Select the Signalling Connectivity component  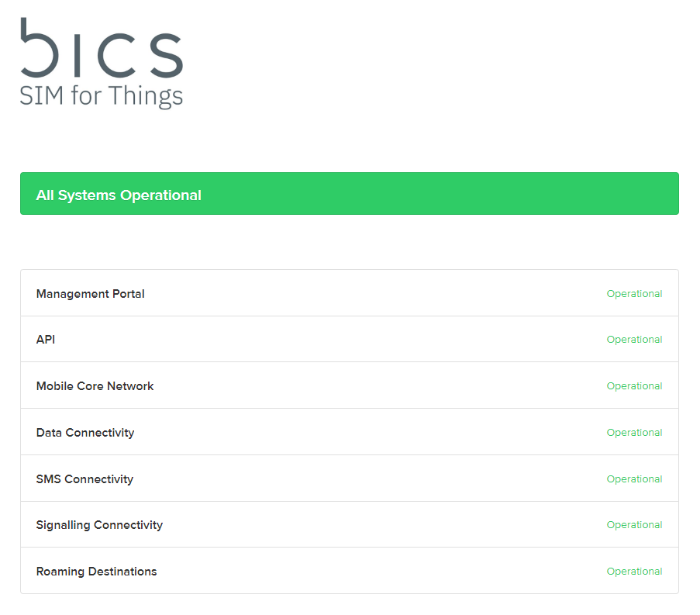[x=99, y=525]
